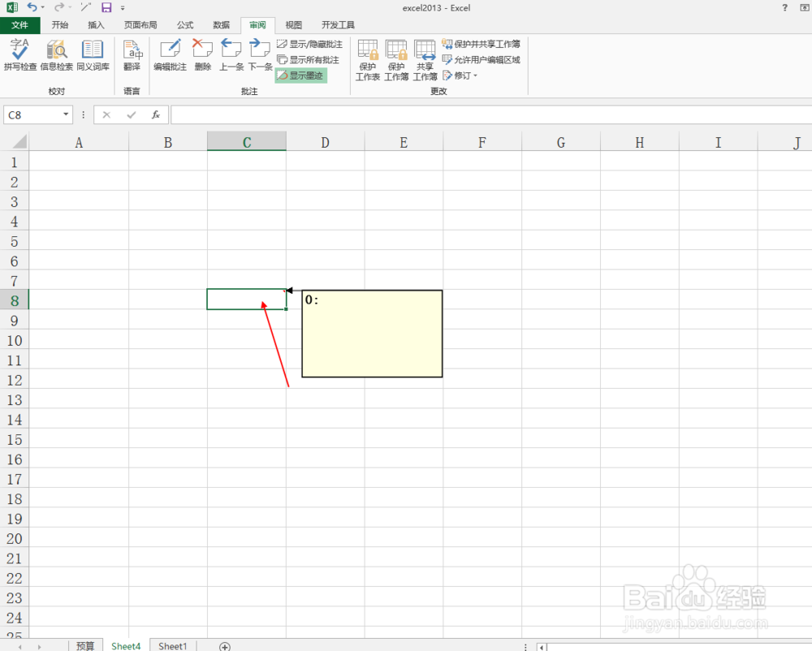Click 信息检索 research icon
The width and height of the screenshot is (812, 651).
click(56, 57)
